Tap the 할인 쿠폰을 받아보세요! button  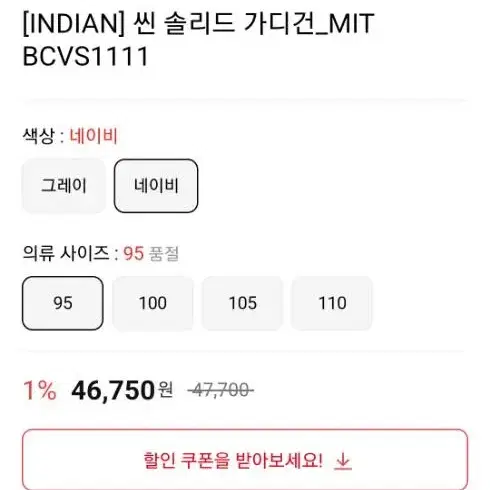pos(245,460)
